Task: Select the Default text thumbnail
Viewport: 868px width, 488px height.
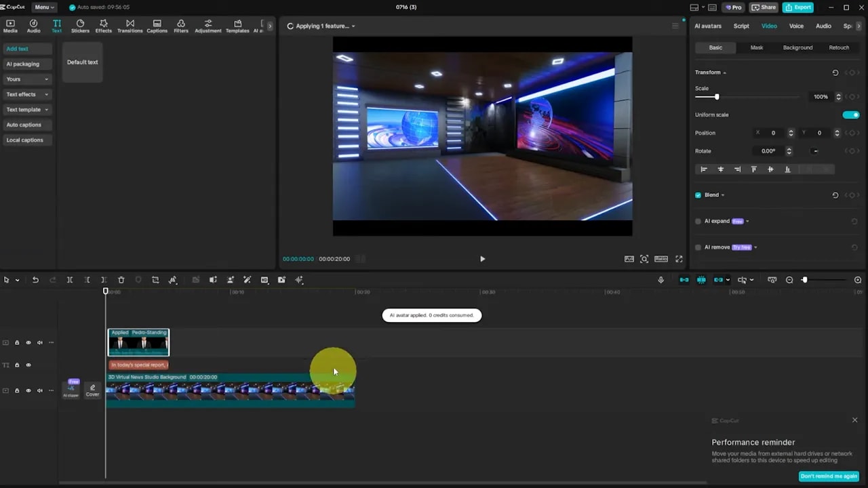Action: (x=82, y=62)
